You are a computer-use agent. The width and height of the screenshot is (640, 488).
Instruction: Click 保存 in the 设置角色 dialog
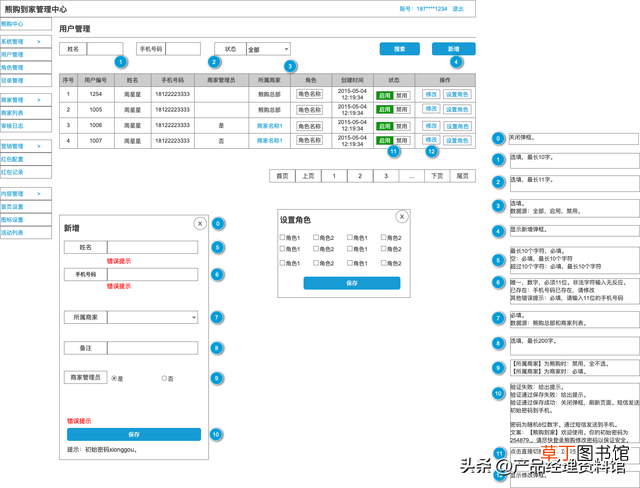coord(352,283)
